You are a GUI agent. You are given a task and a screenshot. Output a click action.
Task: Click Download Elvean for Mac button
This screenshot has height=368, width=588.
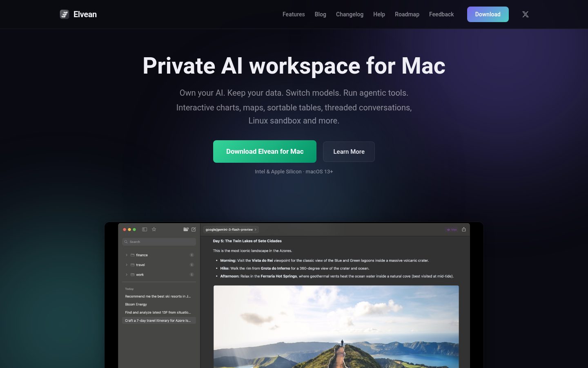click(x=265, y=151)
